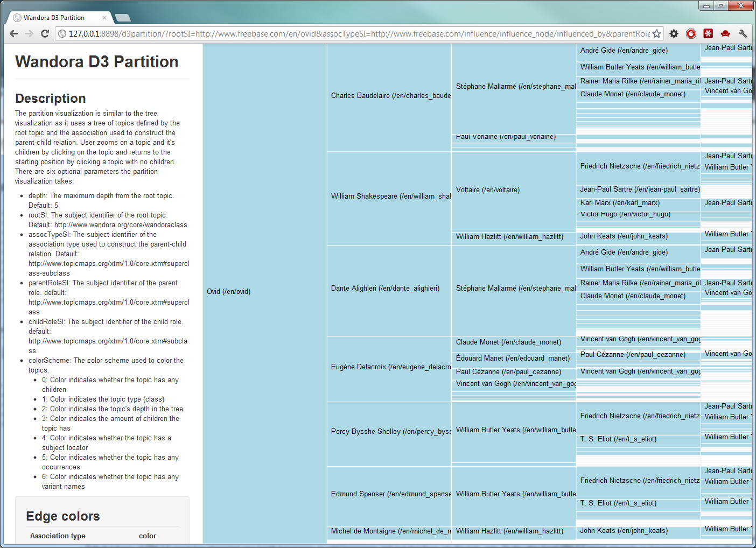Click the address bar URL field
The width and height of the screenshot is (756, 548).
355,34
